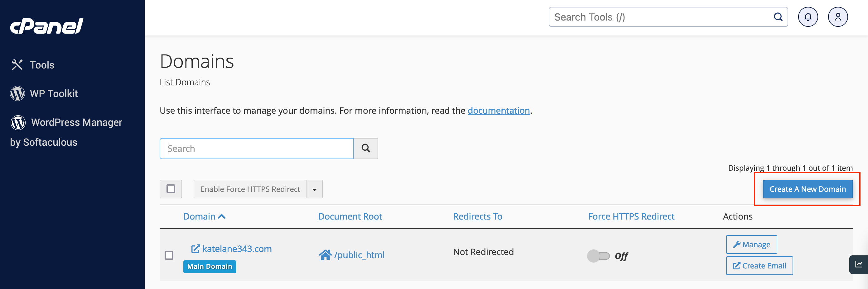
Task: Click Enable Force HTTPS Redirect button
Action: pos(250,189)
